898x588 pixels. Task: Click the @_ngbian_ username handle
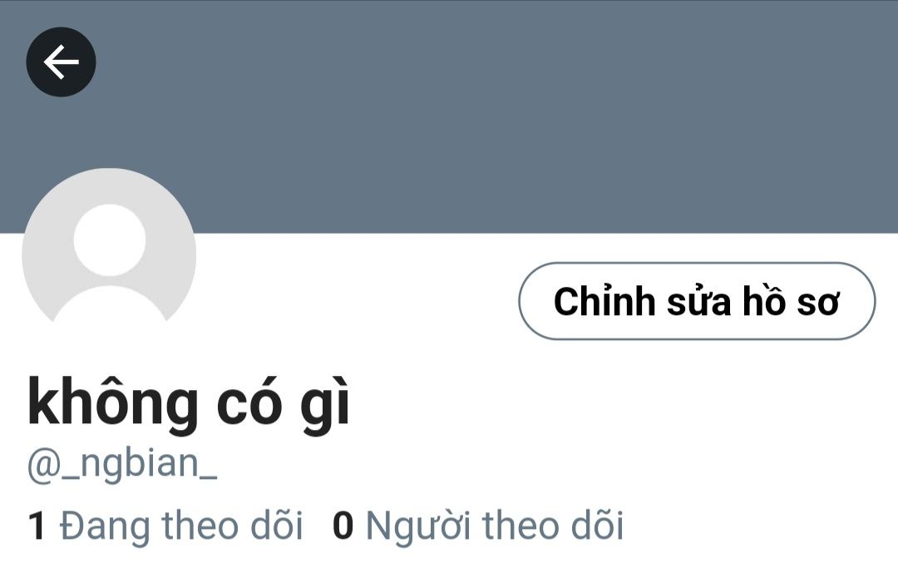122,463
